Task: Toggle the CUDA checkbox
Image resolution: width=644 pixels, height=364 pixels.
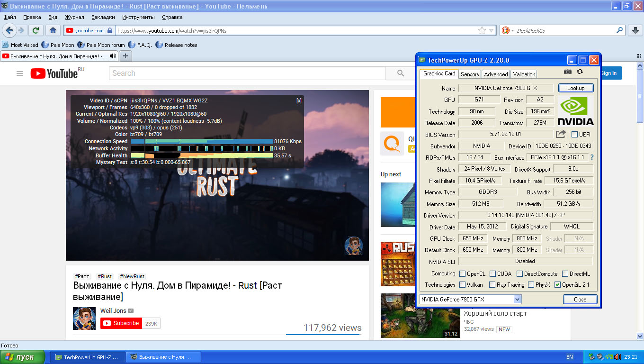Action: pos(492,273)
